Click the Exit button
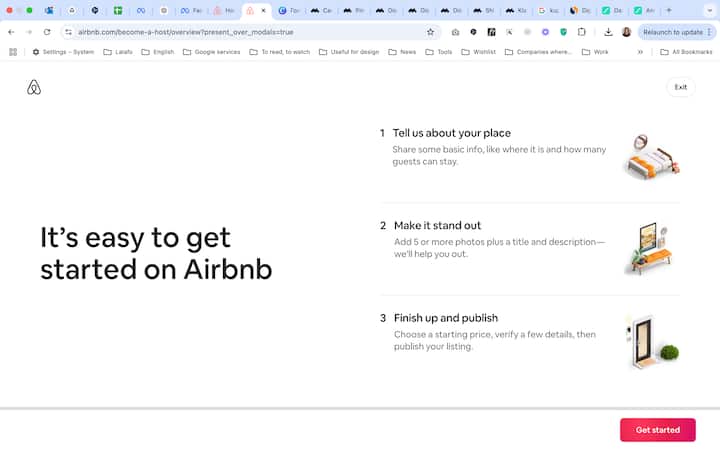This screenshot has height=450, width=720. click(x=681, y=87)
